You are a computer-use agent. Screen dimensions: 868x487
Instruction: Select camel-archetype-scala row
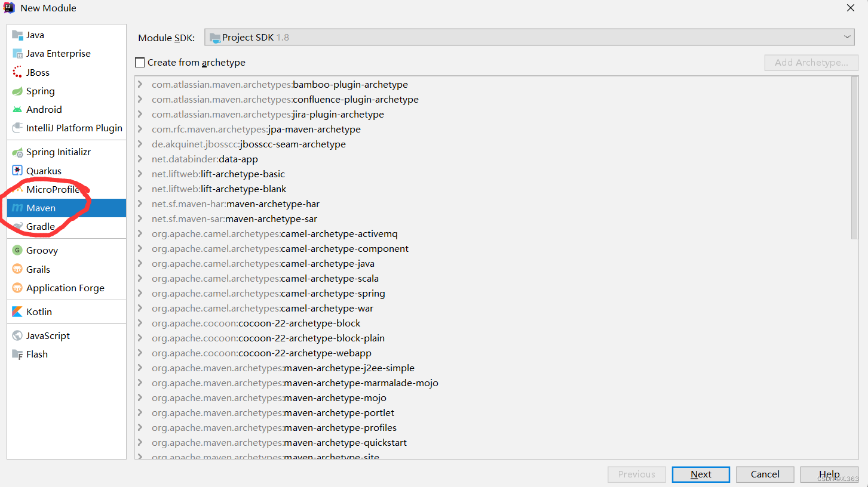(x=492, y=278)
